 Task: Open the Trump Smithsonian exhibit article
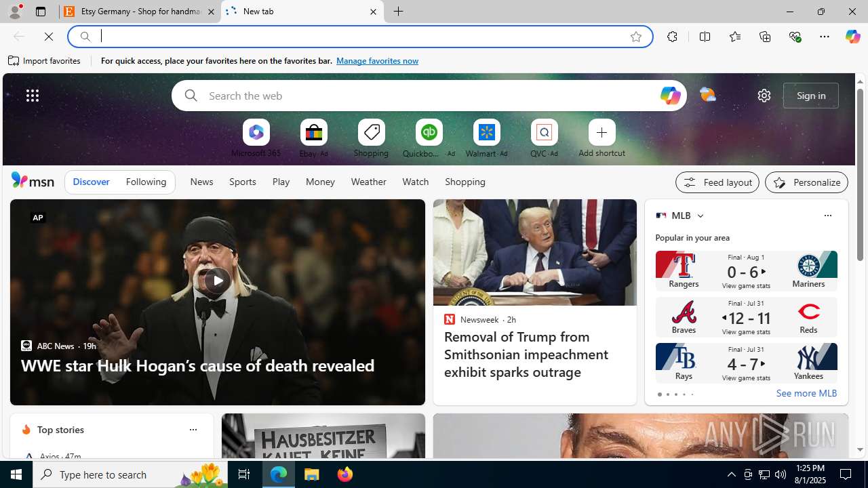click(526, 354)
